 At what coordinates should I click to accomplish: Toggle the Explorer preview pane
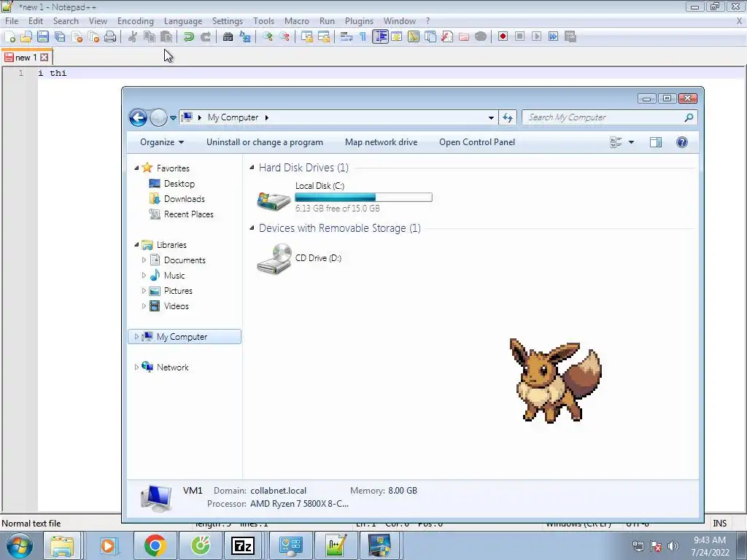pyautogui.click(x=656, y=142)
